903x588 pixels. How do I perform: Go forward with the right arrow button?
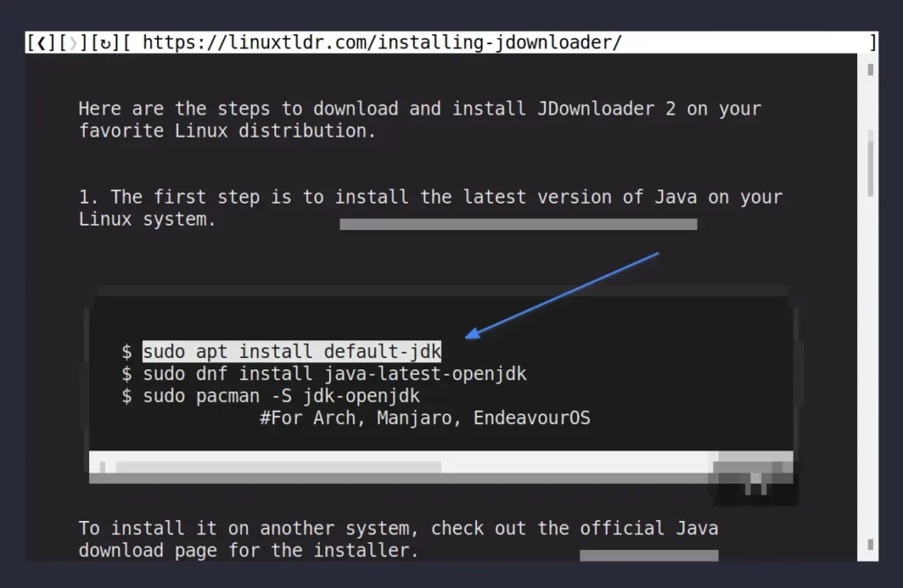73,42
